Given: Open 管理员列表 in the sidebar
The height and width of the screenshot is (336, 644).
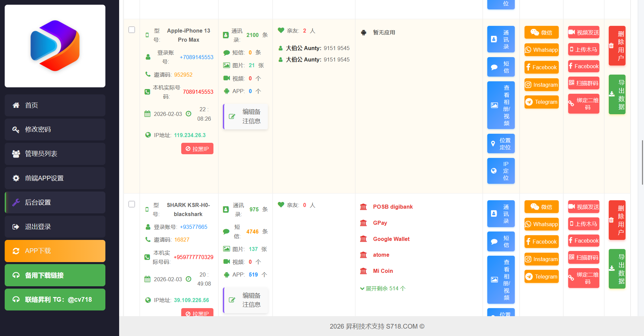Looking at the screenshot, I should [x=55, y=154].
